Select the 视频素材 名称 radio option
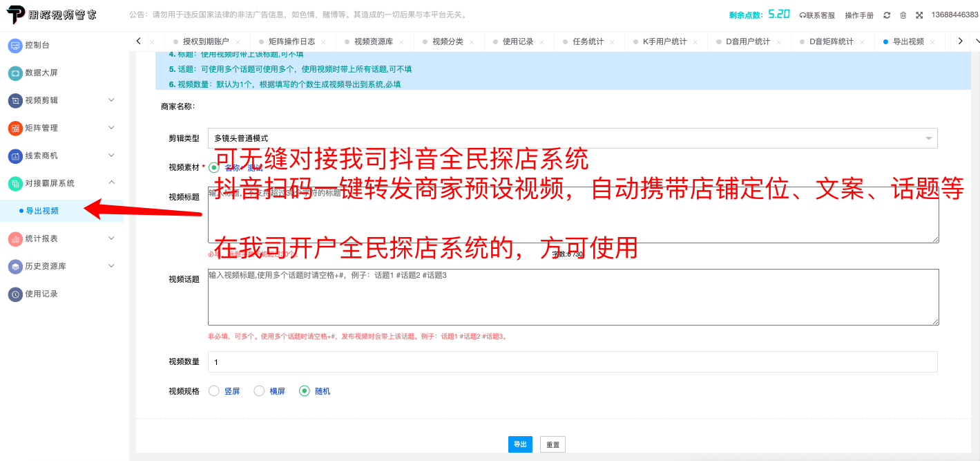 [x=213, y=167]
